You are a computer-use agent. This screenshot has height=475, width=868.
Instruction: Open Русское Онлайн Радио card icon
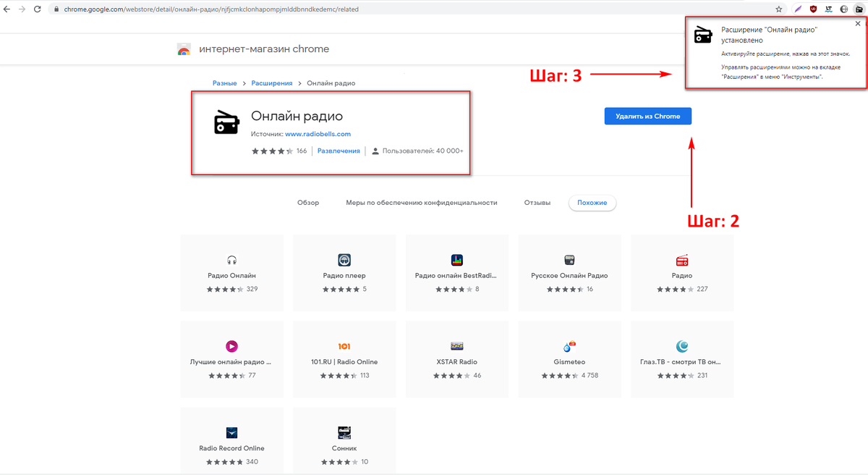tap(569, 260)
